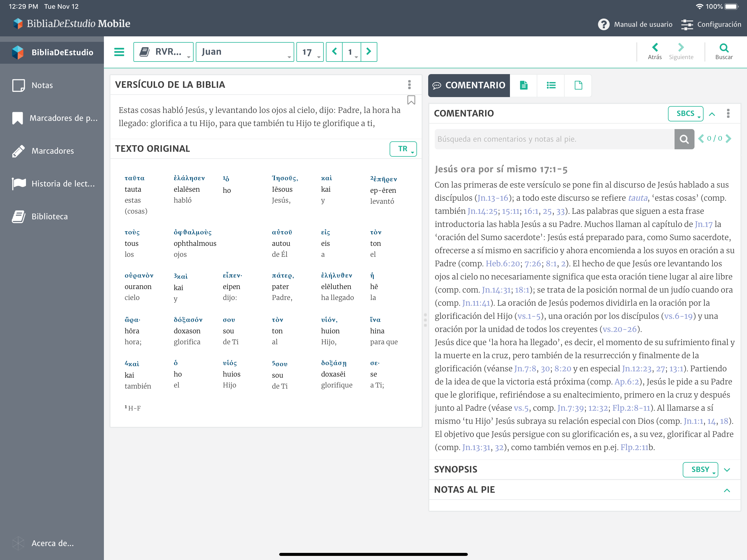Open the Manual de usuario help icon

(x=603, y=24)
